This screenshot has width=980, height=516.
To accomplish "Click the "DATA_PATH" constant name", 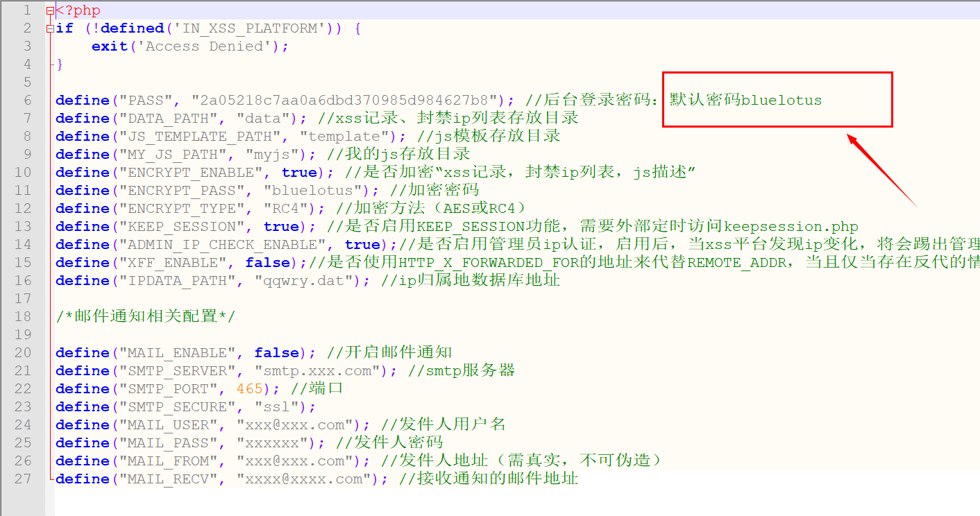I will [x=169, y=119].
